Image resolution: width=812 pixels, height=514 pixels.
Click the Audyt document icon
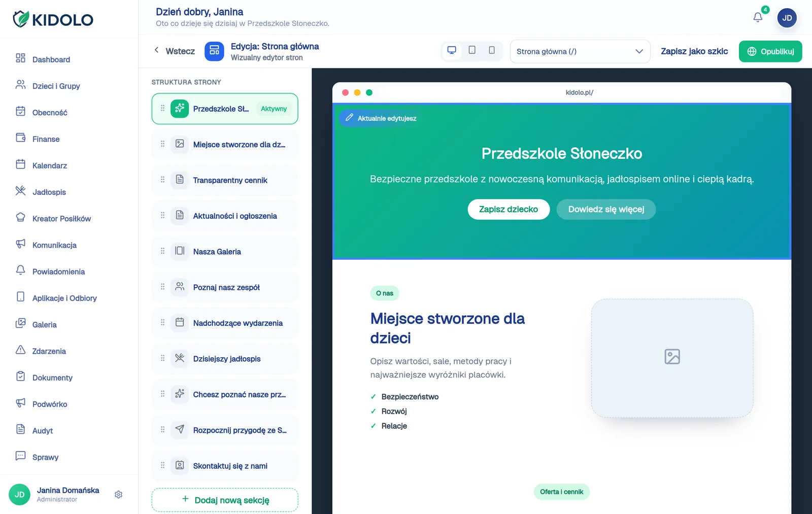coord(20,429)
